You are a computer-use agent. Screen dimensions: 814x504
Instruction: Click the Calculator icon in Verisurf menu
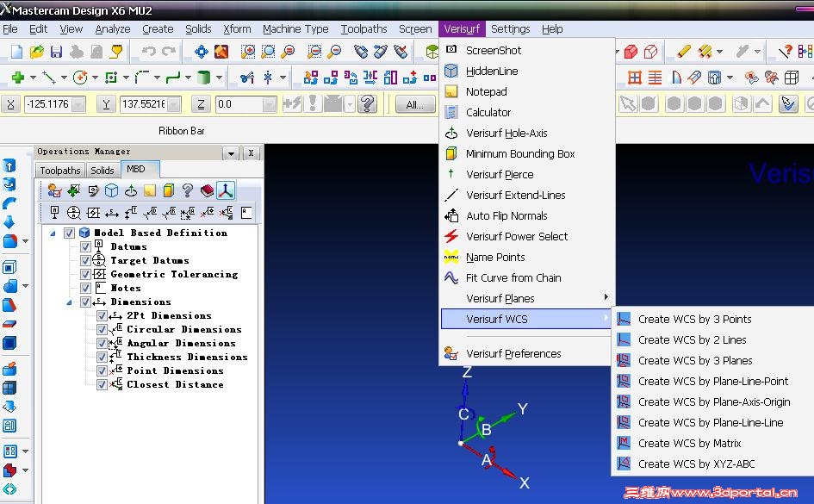(451, 112)
